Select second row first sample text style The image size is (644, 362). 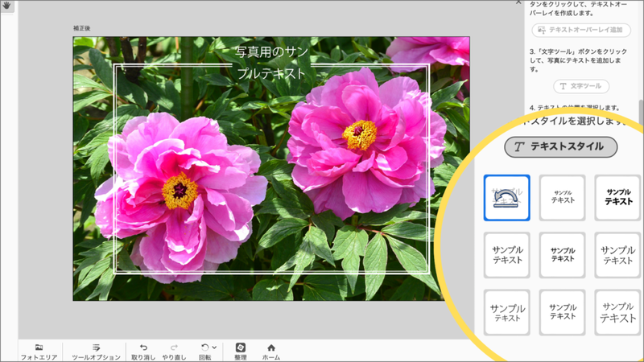pos(506,255)
